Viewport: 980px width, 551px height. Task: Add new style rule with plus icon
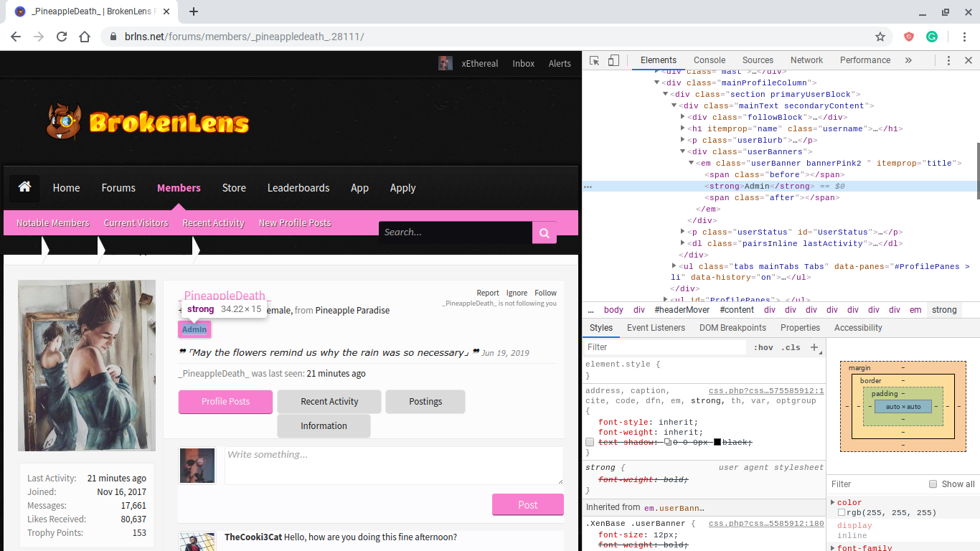click(x=814, y=347)
